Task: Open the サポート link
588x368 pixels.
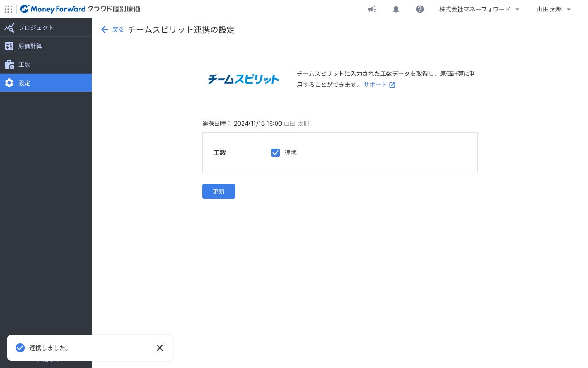Action: coord(375,85)
